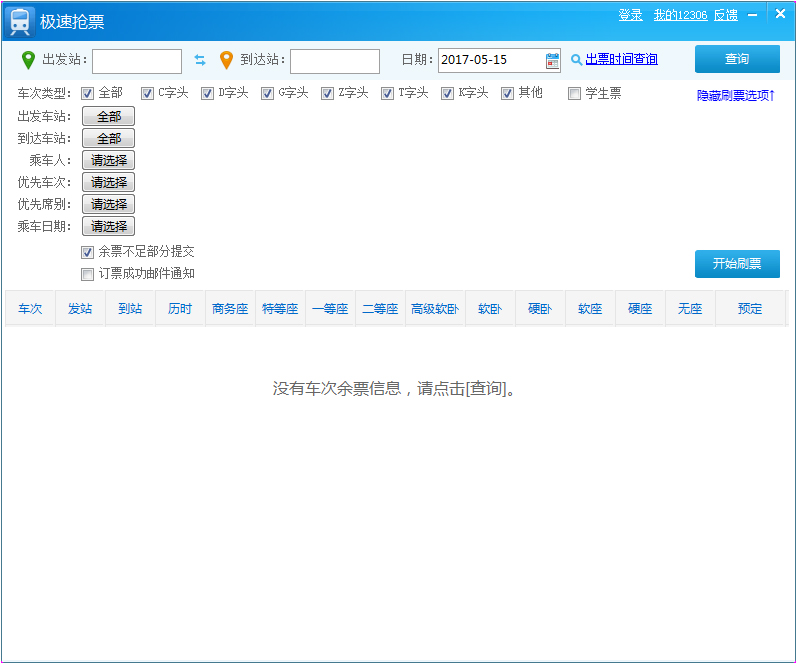Sort by the 历时 column header
Screen dimensions: 798x665
pyautogui.click(x=180, y=309)
